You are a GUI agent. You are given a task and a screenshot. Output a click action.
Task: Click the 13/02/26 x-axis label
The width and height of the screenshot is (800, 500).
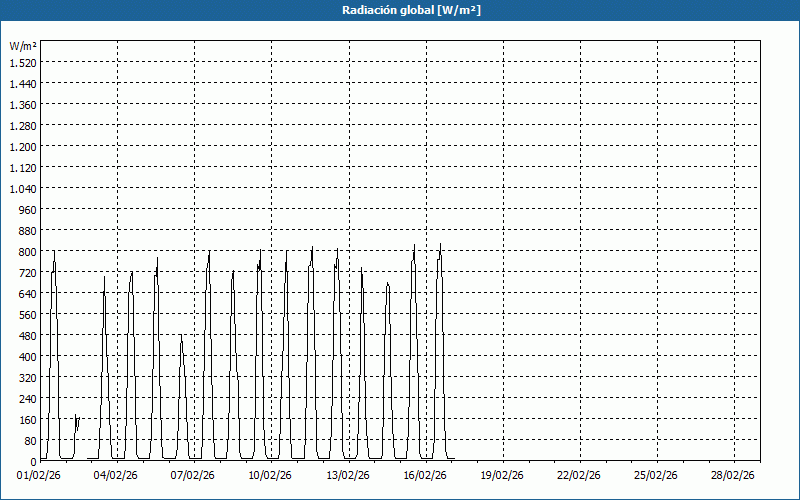[348, 476]
